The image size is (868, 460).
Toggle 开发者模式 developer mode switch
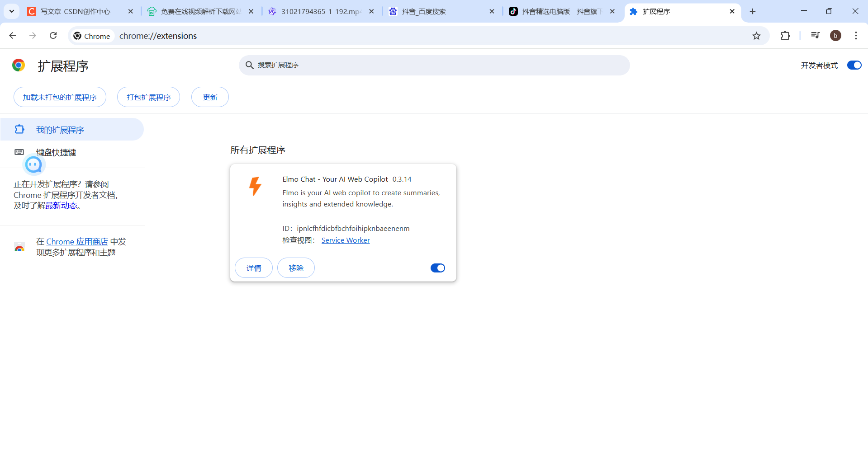(854, 65)
